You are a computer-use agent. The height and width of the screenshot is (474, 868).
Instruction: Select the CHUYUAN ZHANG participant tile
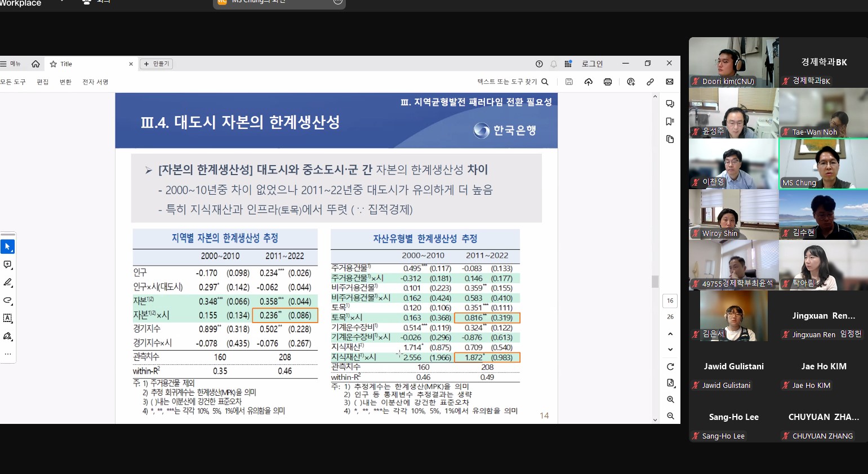824,417
